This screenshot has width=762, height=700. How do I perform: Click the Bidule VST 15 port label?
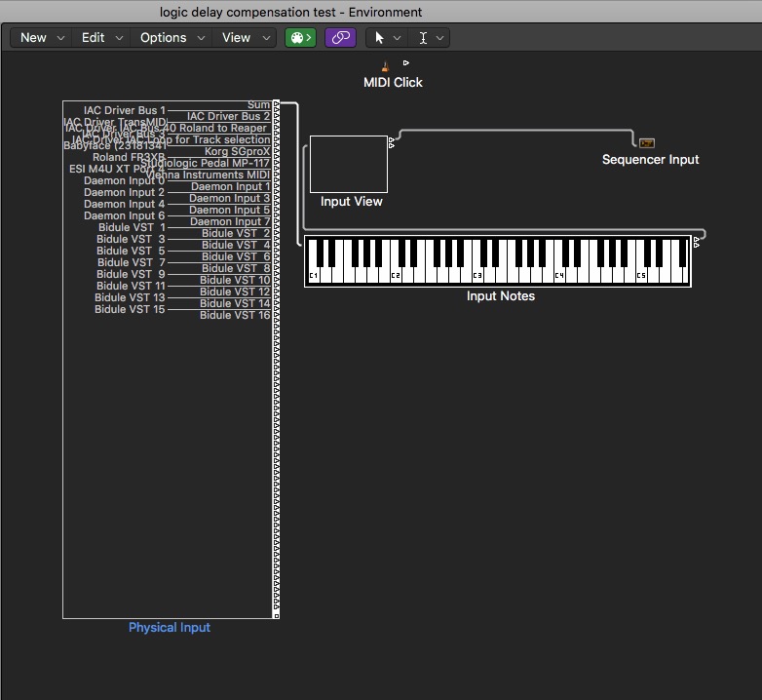pos(130,309)
